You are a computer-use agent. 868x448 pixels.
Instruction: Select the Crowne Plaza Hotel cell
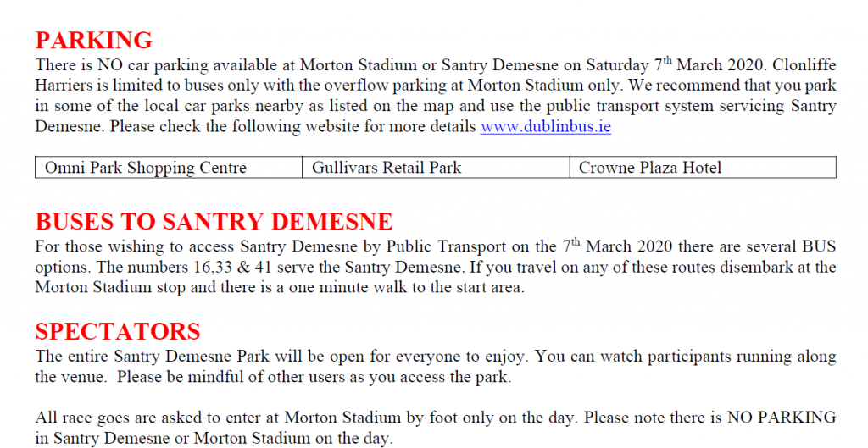[x=703, y=168]
